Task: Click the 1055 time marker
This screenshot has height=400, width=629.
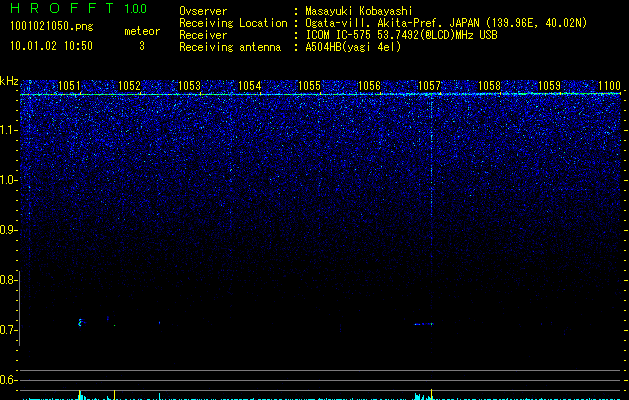Action: [310, 85]
